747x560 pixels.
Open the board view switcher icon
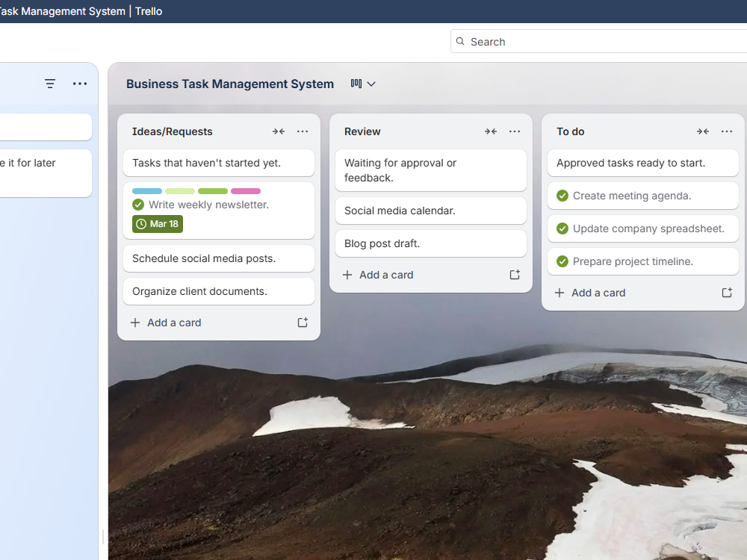pos(356,84)
